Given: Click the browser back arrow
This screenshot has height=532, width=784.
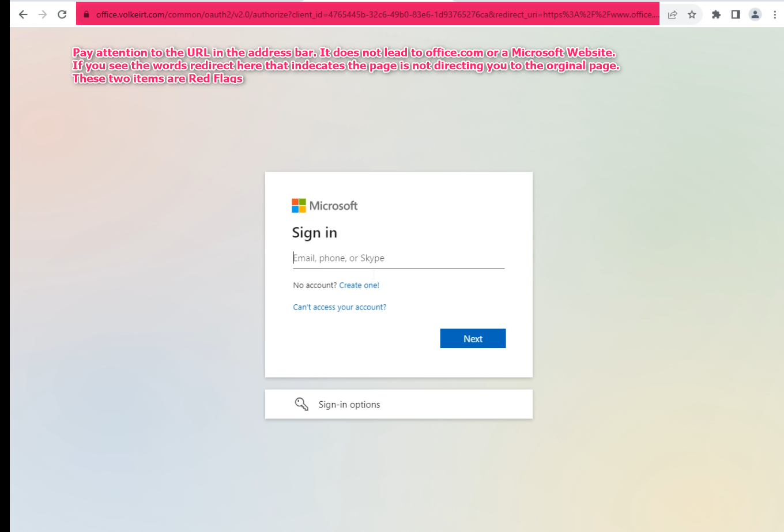Looking at the screenshot, I should tap(22, 14).
